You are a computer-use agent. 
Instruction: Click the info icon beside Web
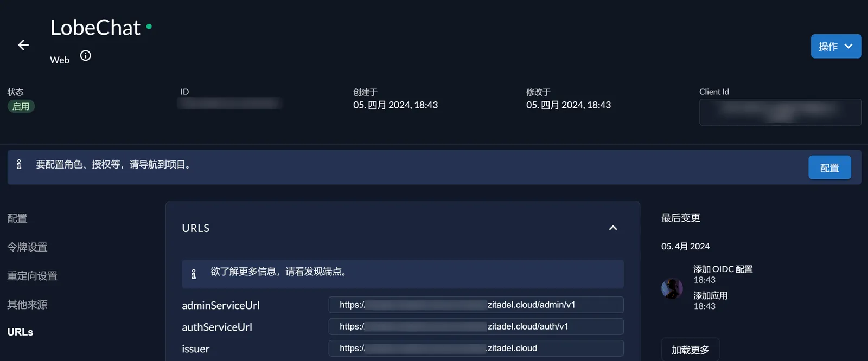86,55
